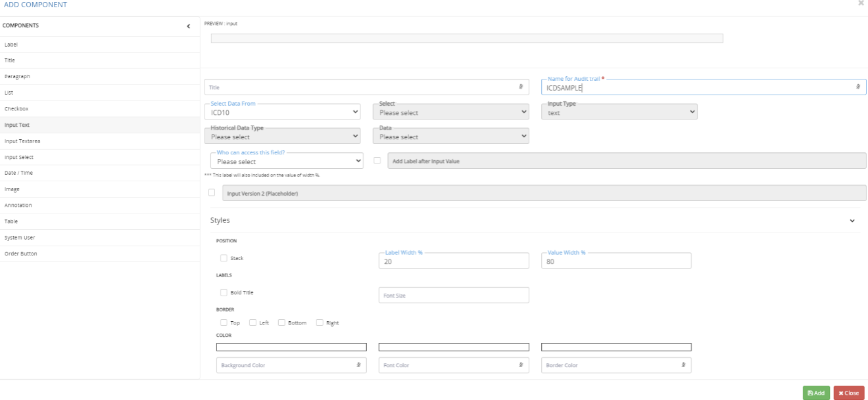Select Input Textarea in the components list
This screenshot has height=400, width=868.
pos(23,141)
